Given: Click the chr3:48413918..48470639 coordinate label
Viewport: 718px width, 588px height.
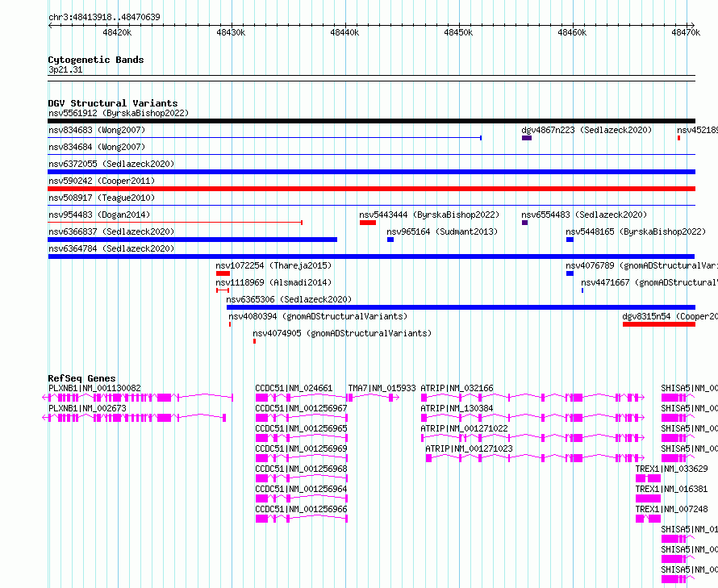Looking at the screenshot, I should (104, 17).
